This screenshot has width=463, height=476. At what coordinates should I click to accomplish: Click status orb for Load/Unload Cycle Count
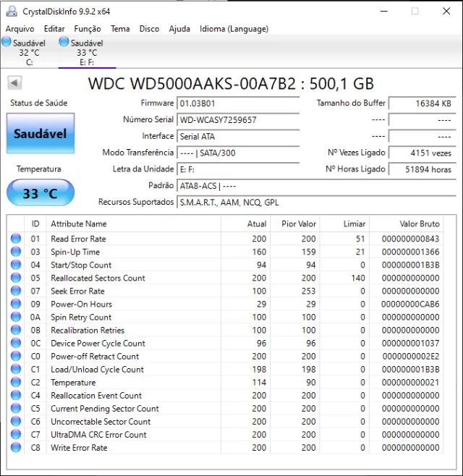(16, 369)
